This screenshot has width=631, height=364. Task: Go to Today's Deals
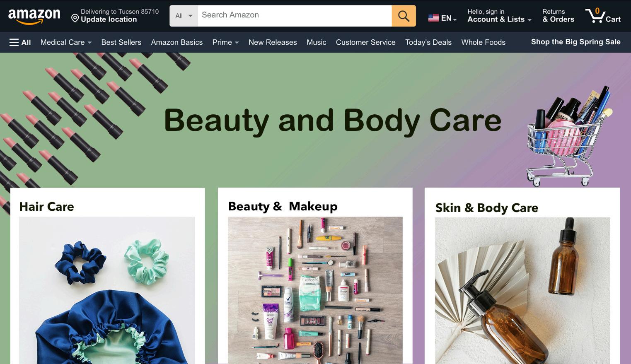(x=428, y=42)
